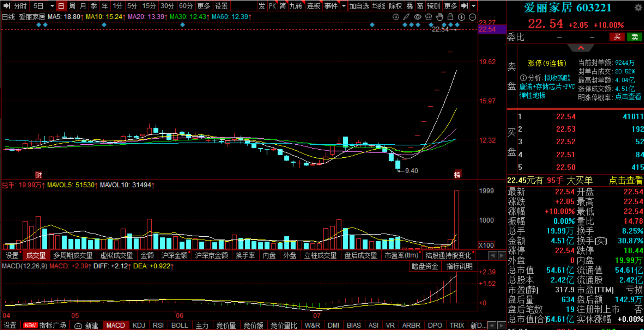Open the period 更多 menu after 60分
Viewport: 644px width, 330px height.
pyautogui.click(x=204, y=6)
